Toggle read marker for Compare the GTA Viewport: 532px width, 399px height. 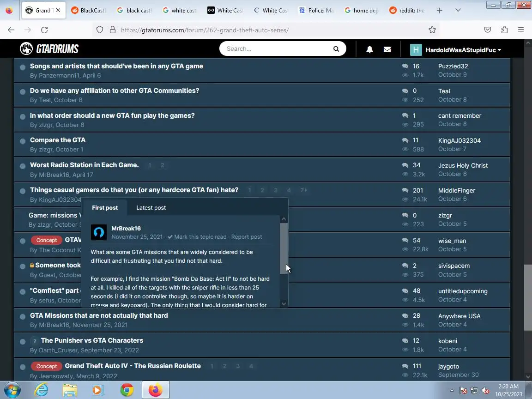coord(22,141)
